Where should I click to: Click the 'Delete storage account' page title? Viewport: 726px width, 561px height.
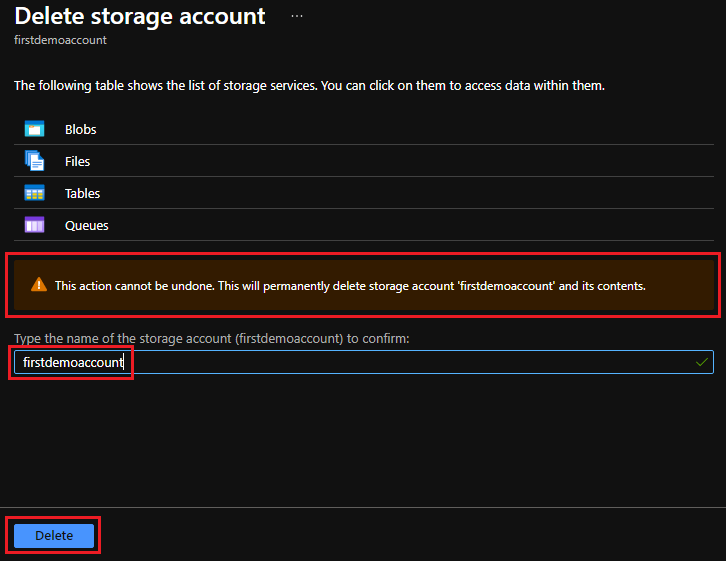(x=140, y=17)
